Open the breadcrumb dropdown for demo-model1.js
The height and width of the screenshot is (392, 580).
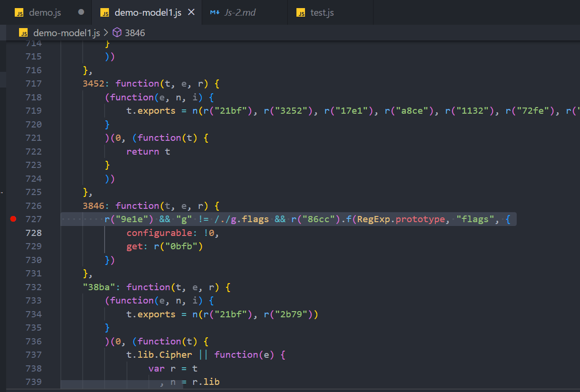point(67,33)
